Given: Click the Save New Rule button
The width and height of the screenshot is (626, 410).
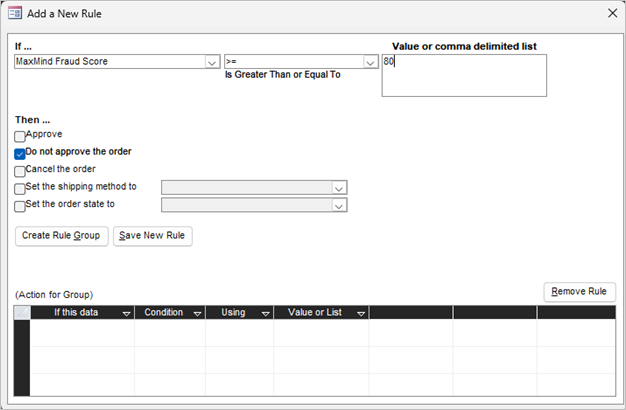Looking at the screenshot, I should 153,236.
